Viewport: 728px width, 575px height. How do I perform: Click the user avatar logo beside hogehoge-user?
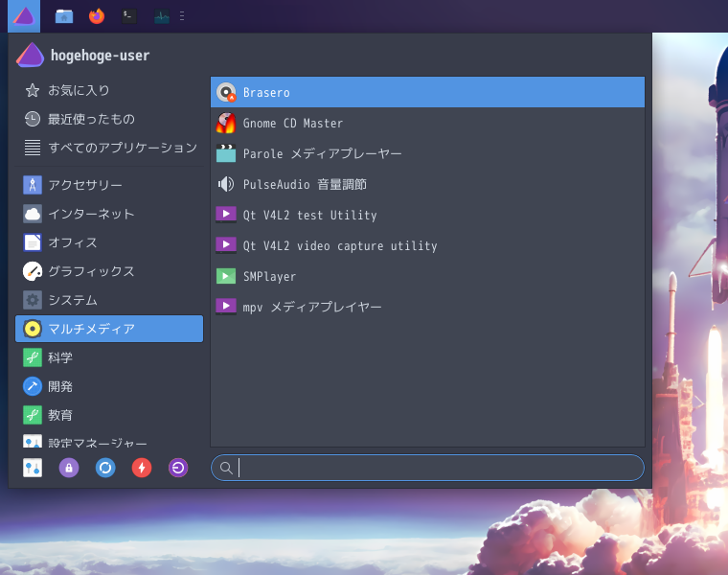click(x=31, y=55)
